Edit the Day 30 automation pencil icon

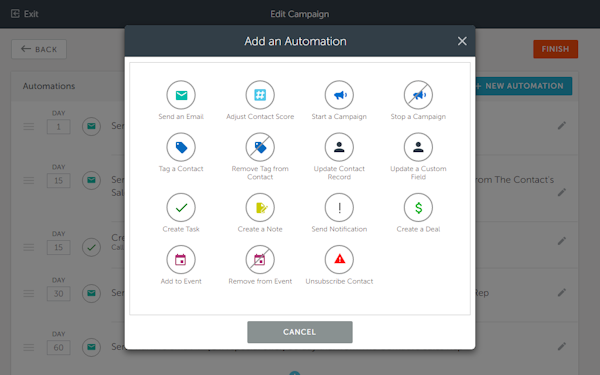click(561, 293)
